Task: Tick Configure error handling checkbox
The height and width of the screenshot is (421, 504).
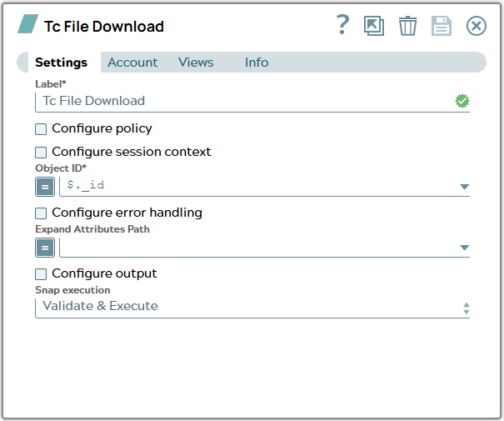Action: (41, 213)
